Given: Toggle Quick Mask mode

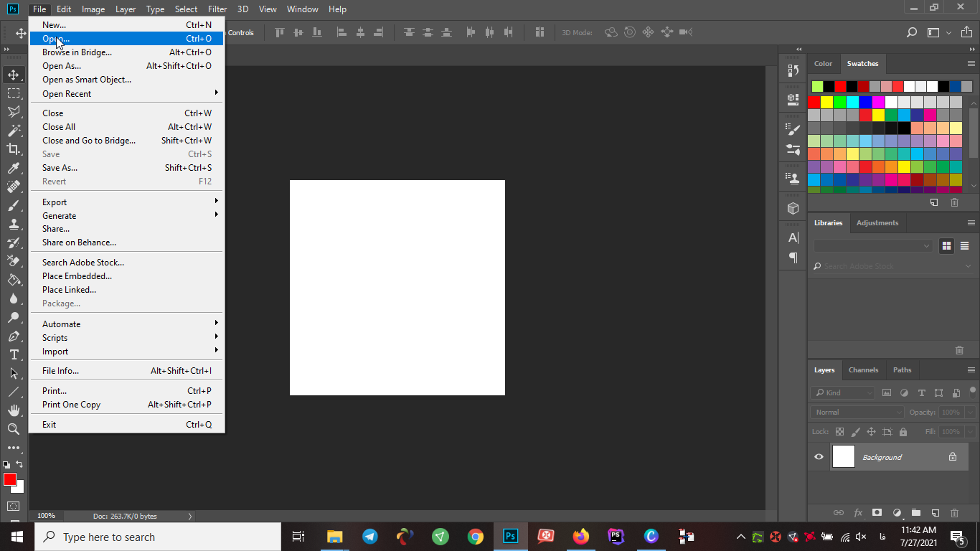Looking at the screenshot, I should [x=14, y=506].
